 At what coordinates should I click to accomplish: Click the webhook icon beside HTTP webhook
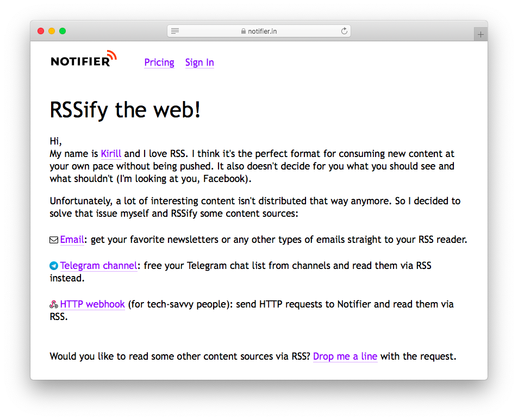point(54,304)
